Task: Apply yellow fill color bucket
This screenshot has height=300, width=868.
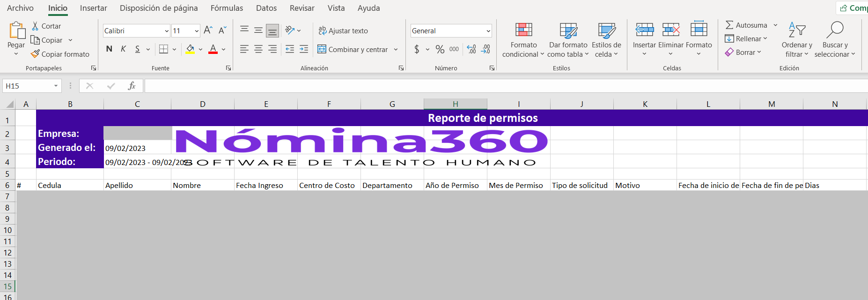Action: click(x=190, y=49)
